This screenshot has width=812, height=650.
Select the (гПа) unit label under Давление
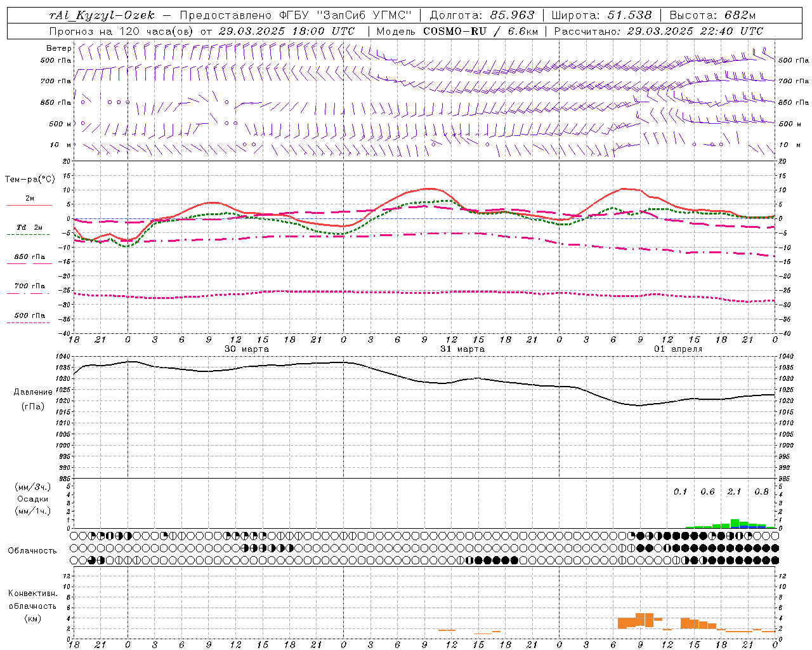(33, 407)
